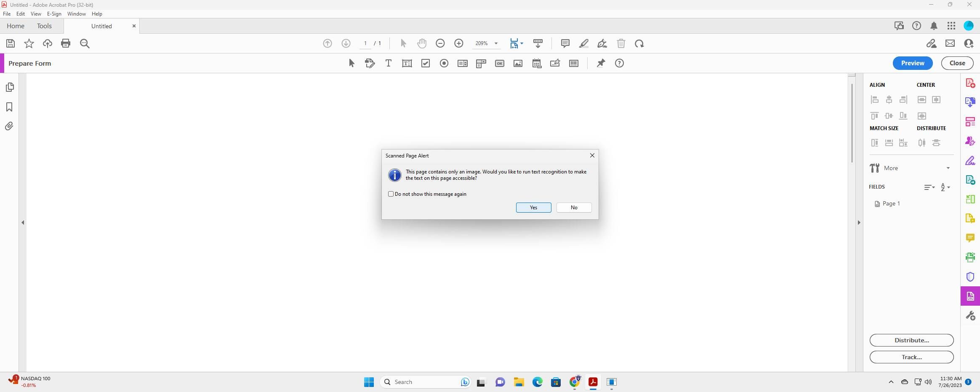Click the Prepare Form help question icon
This screenshot has width=980, height=392.
[619, 63]
